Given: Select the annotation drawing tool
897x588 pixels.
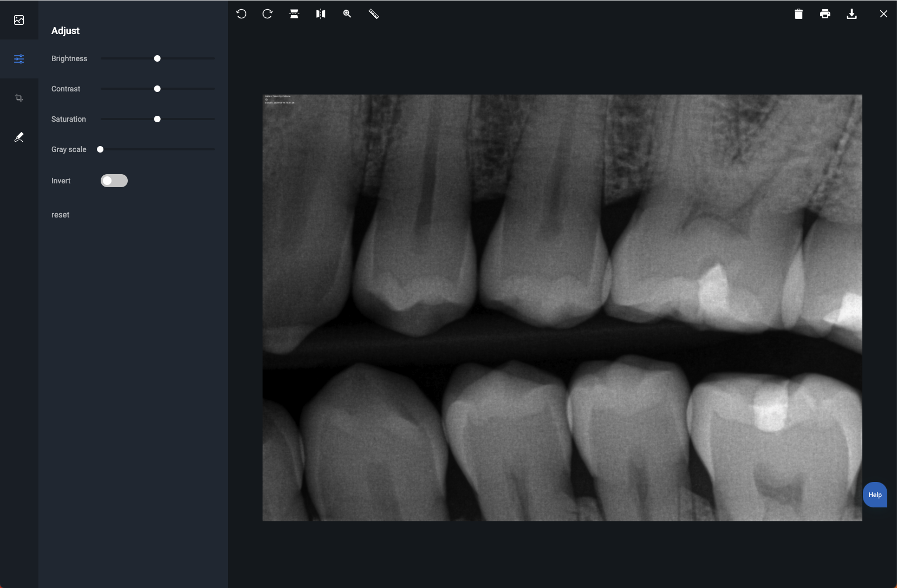Looking at the screenshot, I should click(19, 137).
